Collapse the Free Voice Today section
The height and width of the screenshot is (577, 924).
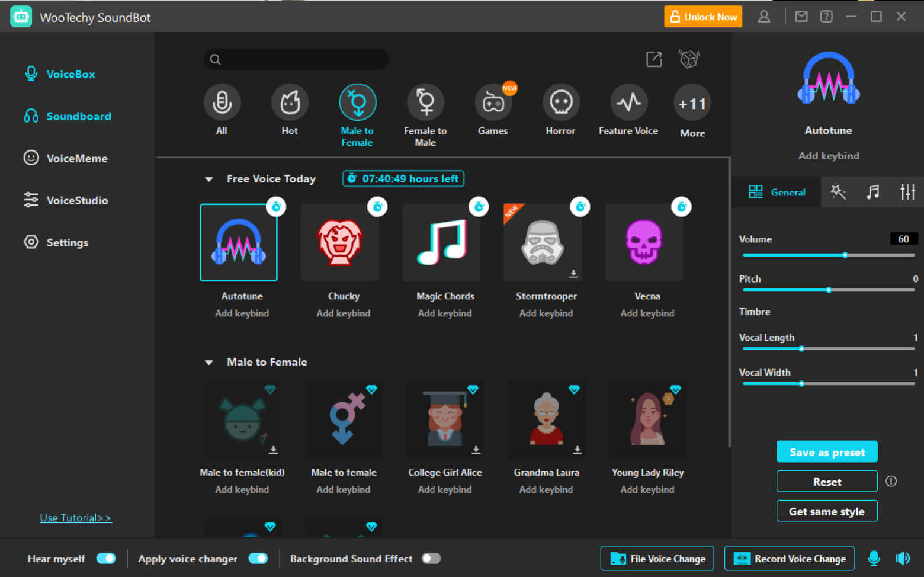(209, 178)
